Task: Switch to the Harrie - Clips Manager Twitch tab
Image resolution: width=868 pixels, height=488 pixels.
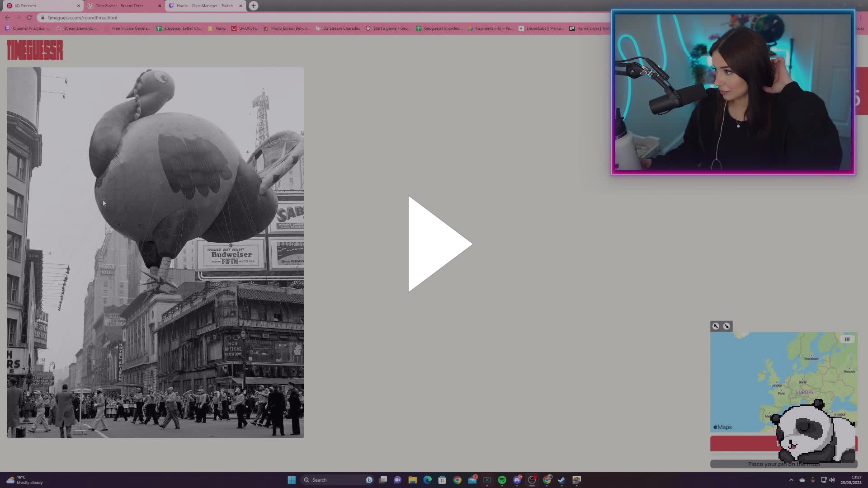Action: pos(203,5)
